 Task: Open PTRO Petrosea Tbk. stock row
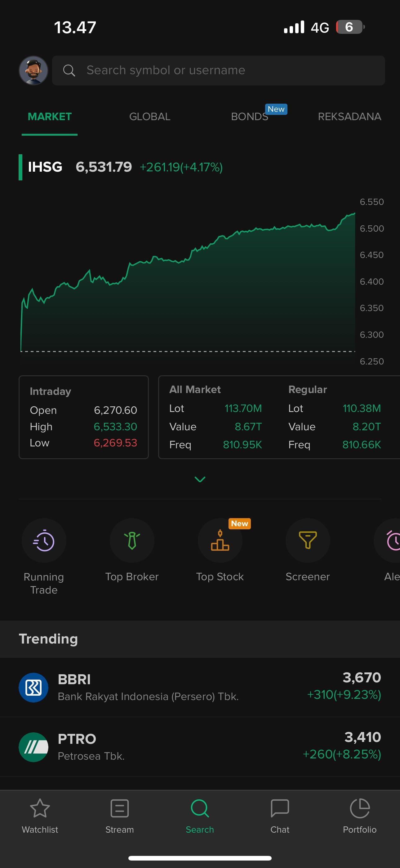[200, 747]
